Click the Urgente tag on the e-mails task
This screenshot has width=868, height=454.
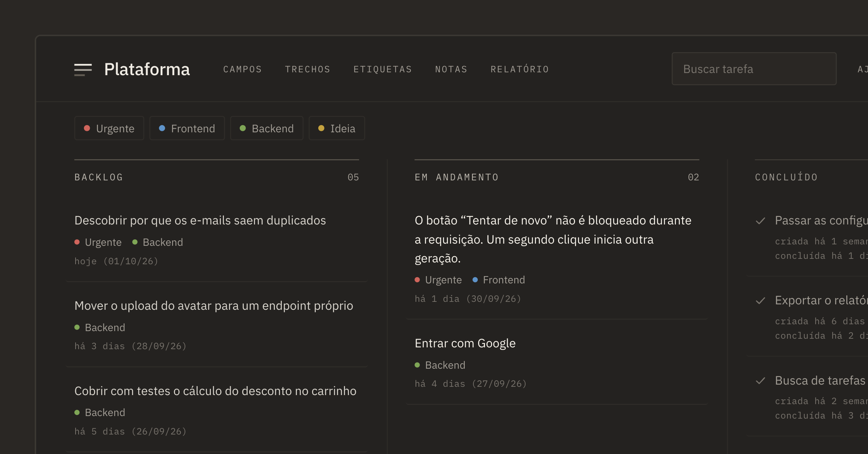click(98, 242)
